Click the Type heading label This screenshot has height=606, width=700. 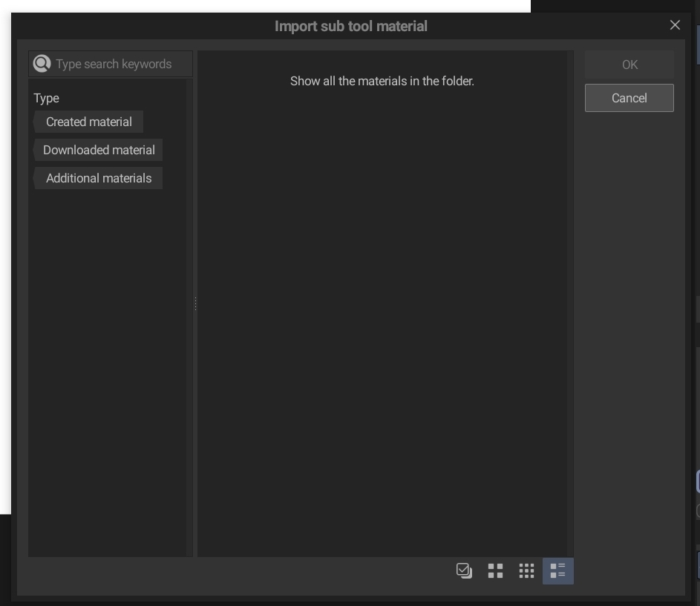coord(47,98)
